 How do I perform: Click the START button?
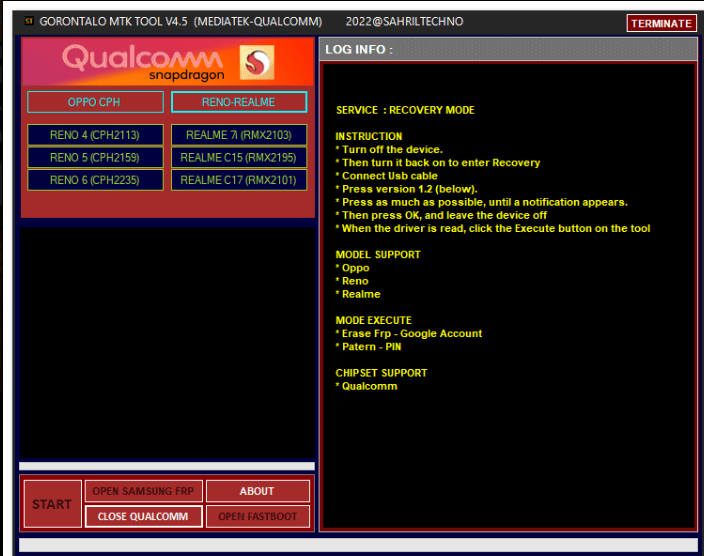coord(53,504)
